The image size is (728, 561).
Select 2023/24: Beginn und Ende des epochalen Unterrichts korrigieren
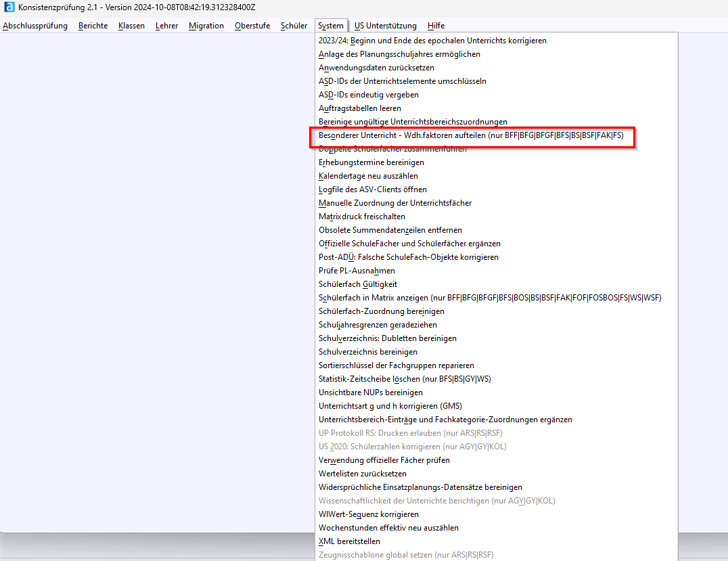click(x=497, y=41)
